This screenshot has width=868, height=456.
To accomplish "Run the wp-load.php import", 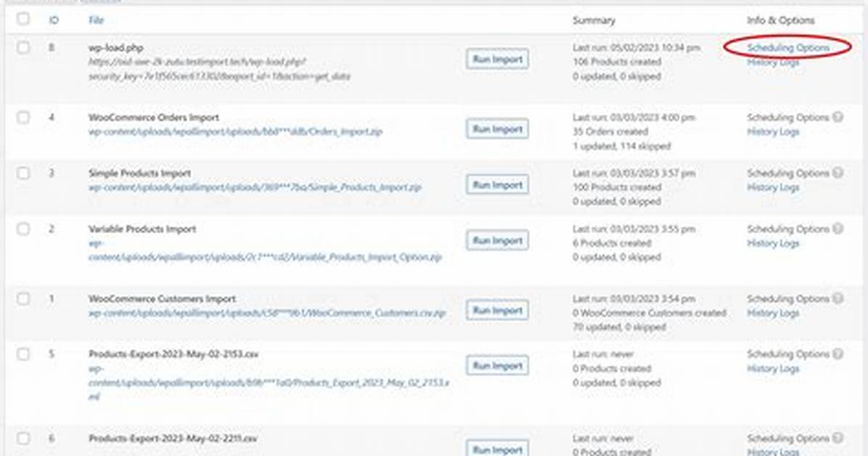I will pos(497,60).
